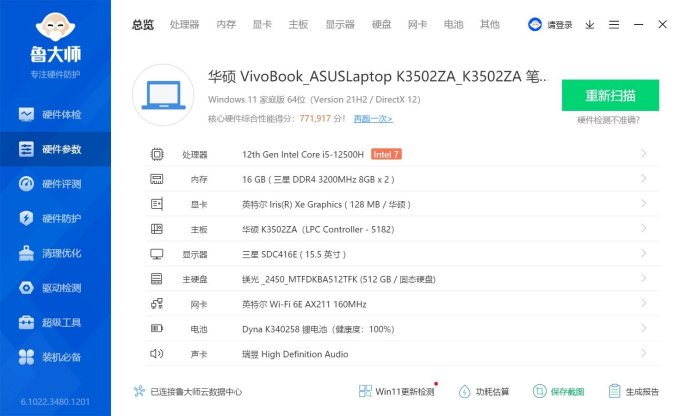Click 保存截图 to save screenshot
This screenshot has height=416, width=680.
[559, 391]
